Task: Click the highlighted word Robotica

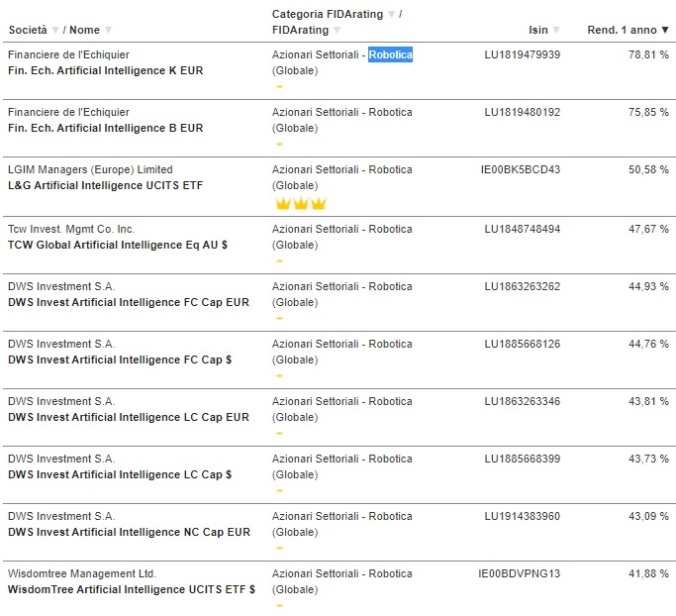Action: click(390, 54)
